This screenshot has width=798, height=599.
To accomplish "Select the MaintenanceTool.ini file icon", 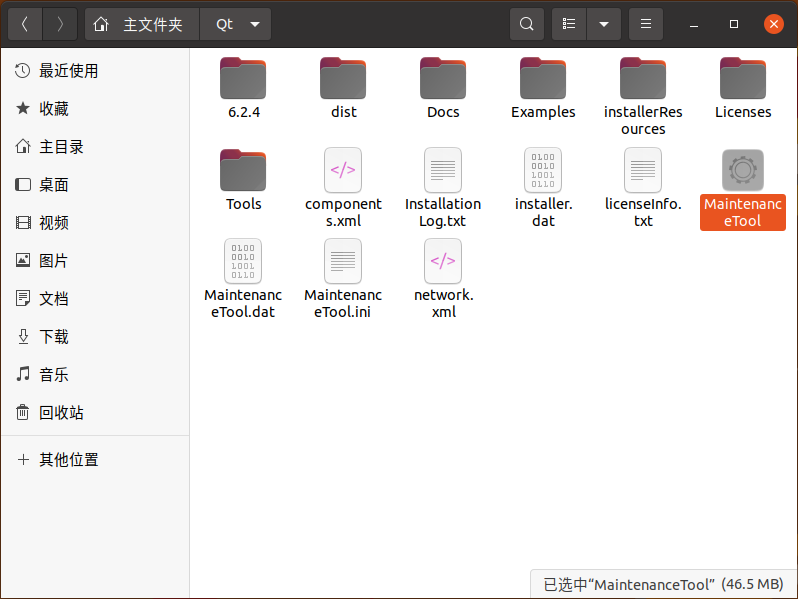I will click(x=343, y=261).
